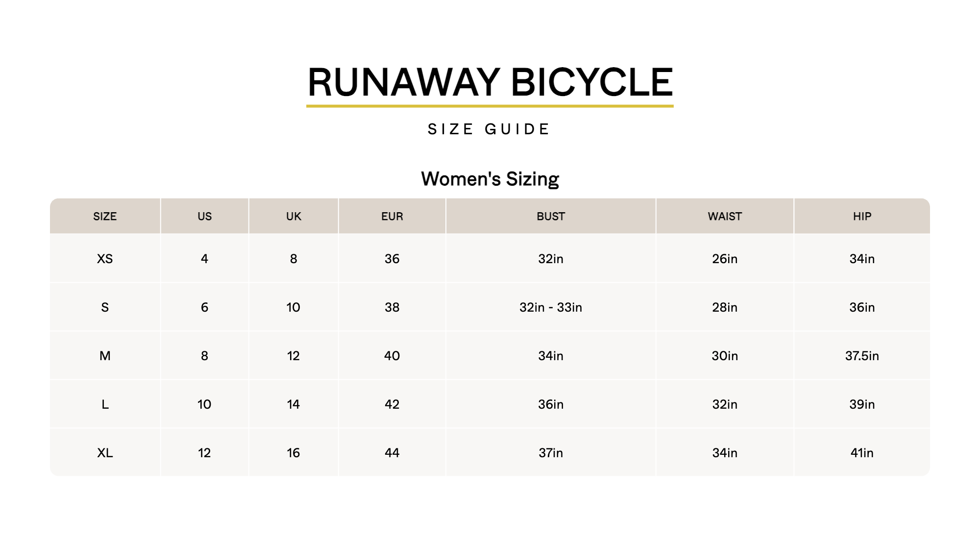The height and width of the screenshot is (541, 980).
Task: Click the 26in waist cell
Action: tap(725, 259)
